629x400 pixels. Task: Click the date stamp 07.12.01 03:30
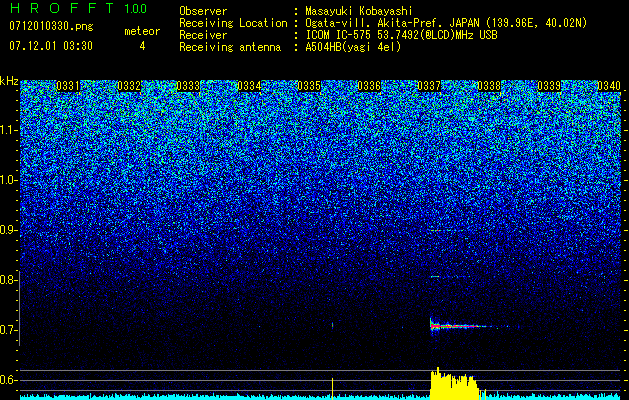tap(51, 46)
